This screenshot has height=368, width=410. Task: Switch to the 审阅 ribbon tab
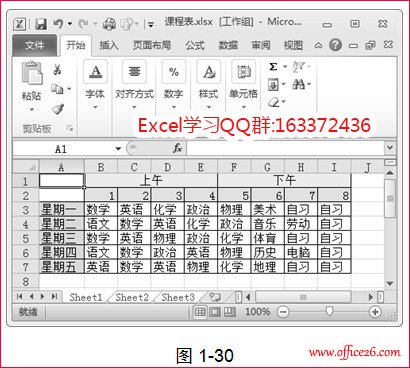point(261,45)
